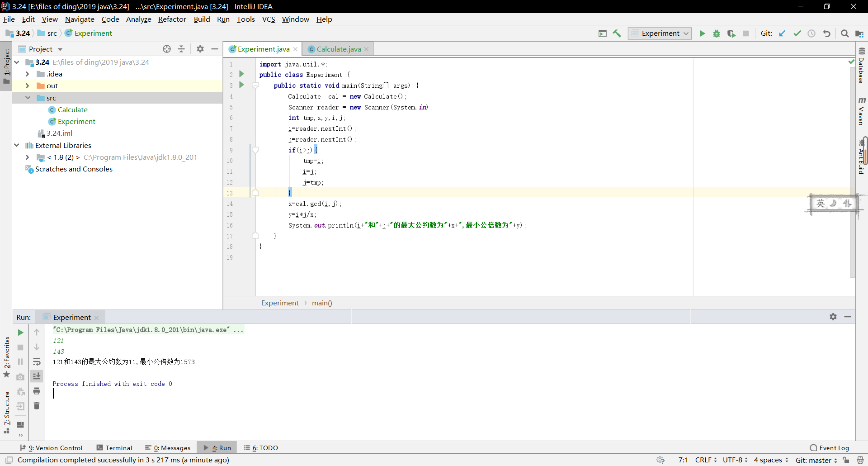
Task: Click the Build project hammer icon
Action: pos(617,33)
